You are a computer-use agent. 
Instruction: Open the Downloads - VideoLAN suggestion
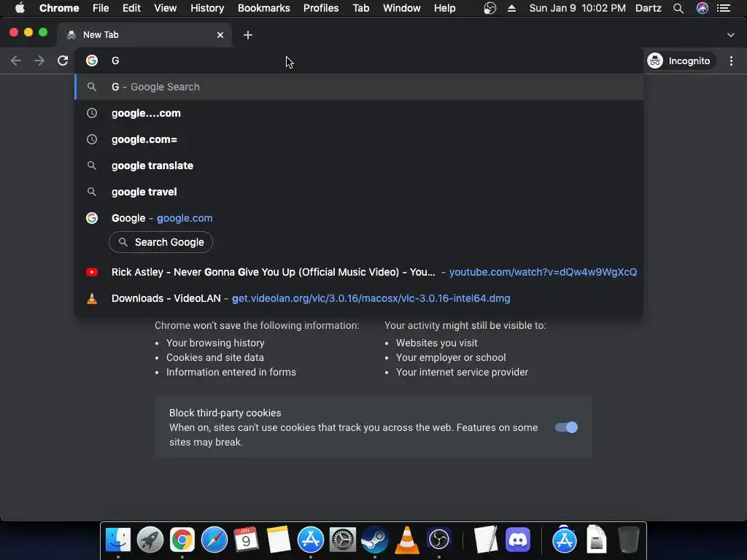pos(359,298)
